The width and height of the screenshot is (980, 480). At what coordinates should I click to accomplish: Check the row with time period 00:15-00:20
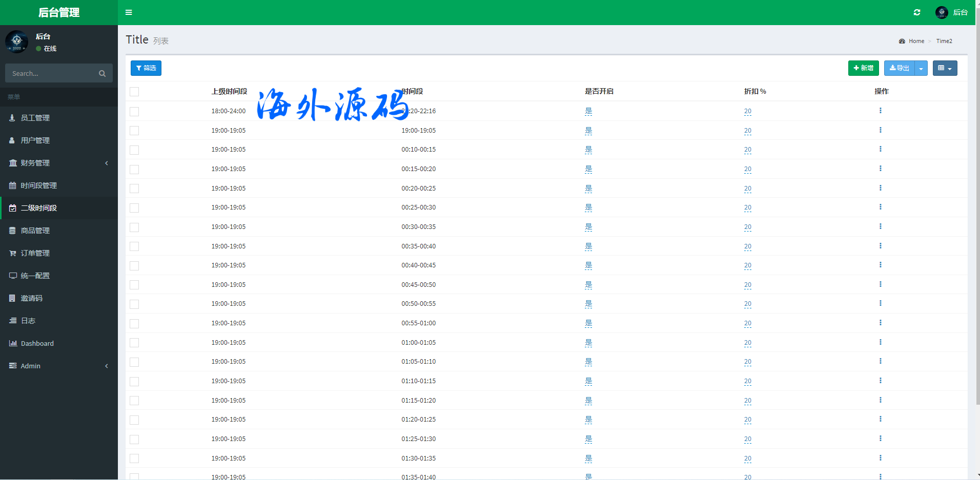[134, 169]
